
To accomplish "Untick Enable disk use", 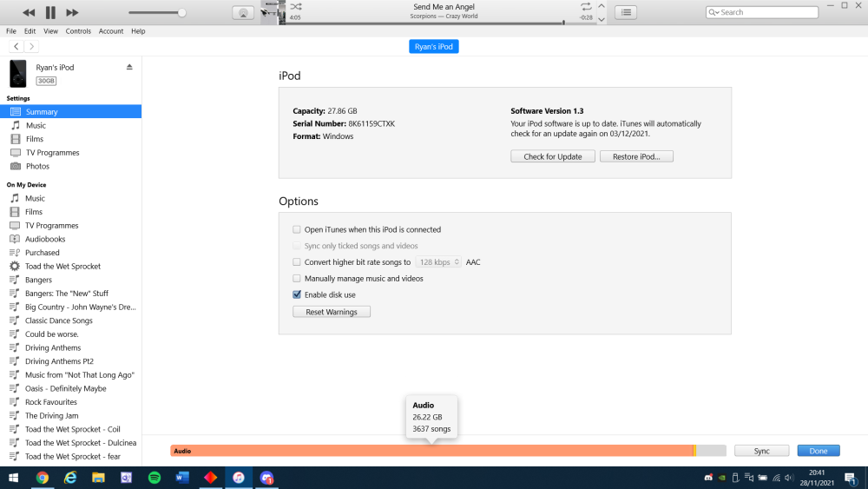I will tap(297, 294).
